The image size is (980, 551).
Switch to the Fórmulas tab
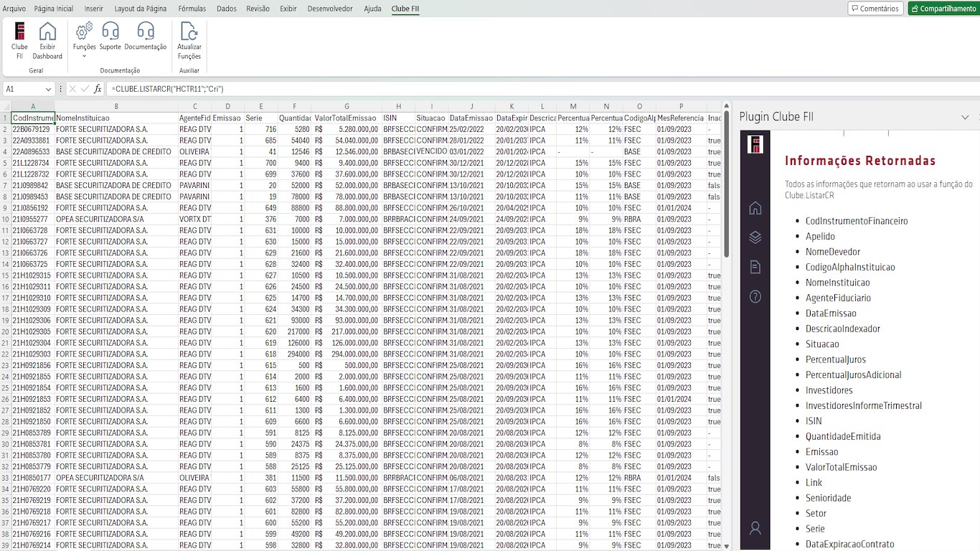(x=192, y=9)
